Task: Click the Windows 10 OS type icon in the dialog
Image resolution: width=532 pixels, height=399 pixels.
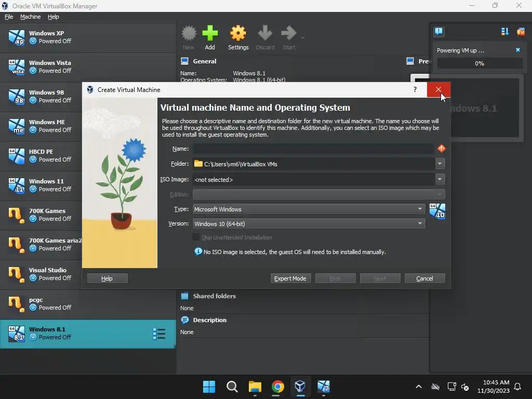Action: [x=437, y=211]
